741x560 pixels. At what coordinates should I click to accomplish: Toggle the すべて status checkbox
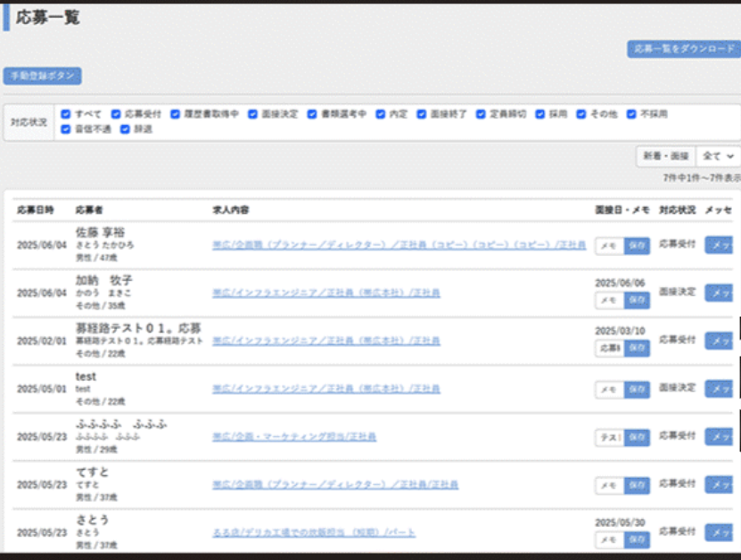point(66,114)
